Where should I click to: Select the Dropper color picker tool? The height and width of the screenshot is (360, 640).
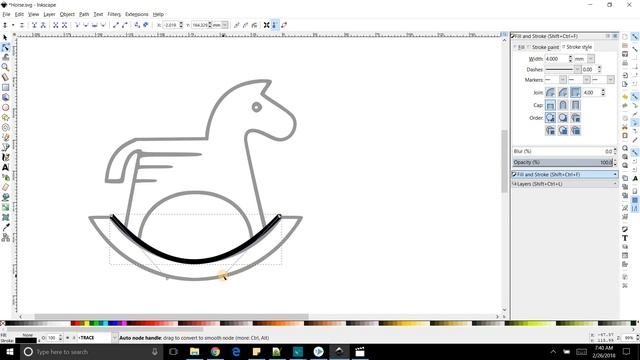5,227
